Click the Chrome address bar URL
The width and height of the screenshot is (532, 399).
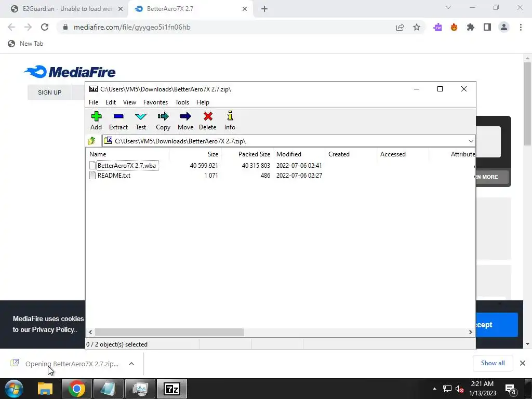click(132, 27)
